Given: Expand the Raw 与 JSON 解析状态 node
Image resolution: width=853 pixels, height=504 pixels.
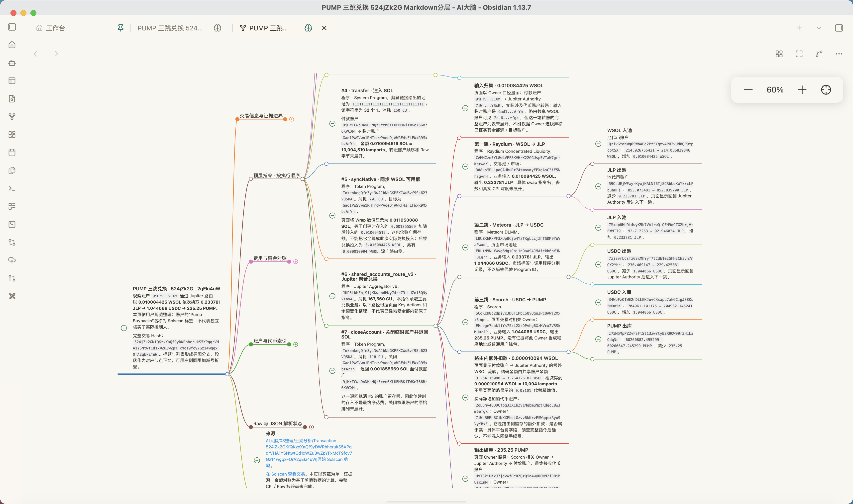Looking at the screenshot, I should point(311,427).
